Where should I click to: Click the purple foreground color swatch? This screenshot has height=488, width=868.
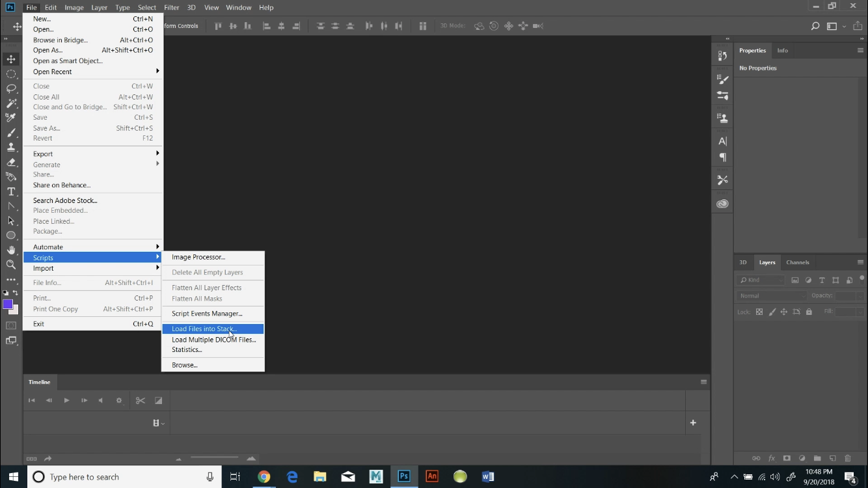click(8, 304)
